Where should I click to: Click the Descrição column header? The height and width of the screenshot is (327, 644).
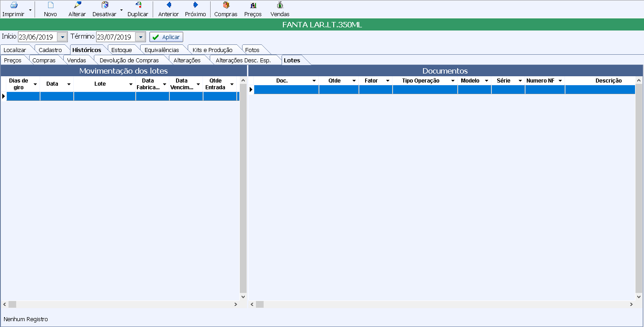click(600, 81)
